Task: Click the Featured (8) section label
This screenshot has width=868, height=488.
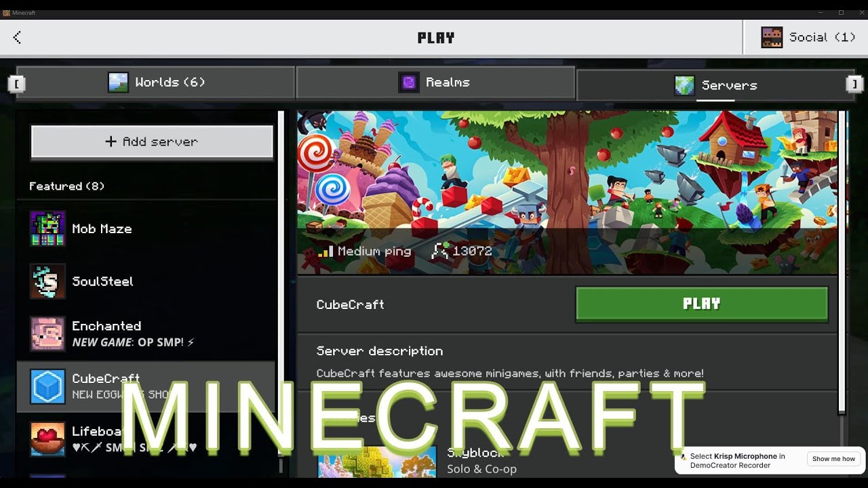Action: (x=66, y=186)
